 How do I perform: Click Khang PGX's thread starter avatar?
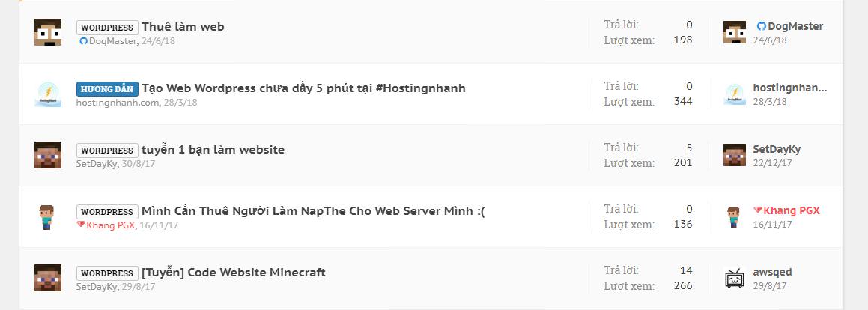pyautogui.click(x=48, y=216)
